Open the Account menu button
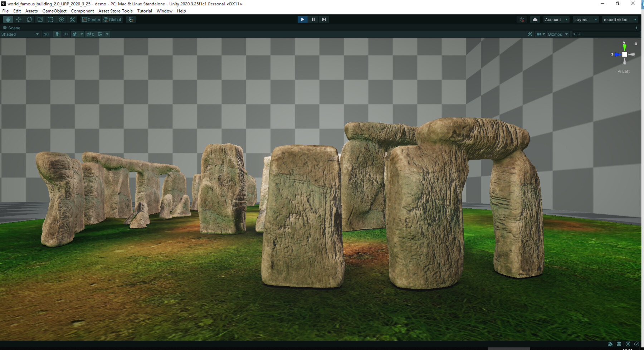Screen dimensions: 644x350 click(556, 19)
